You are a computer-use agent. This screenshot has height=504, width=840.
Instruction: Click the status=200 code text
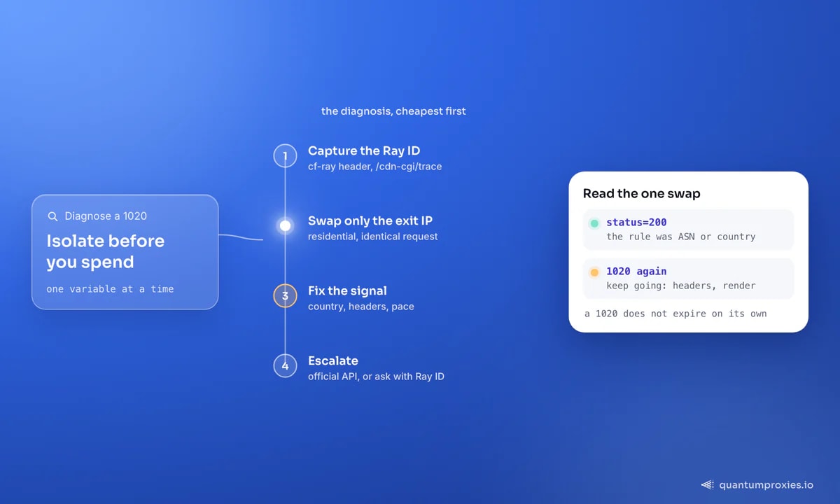click(636, 223)
